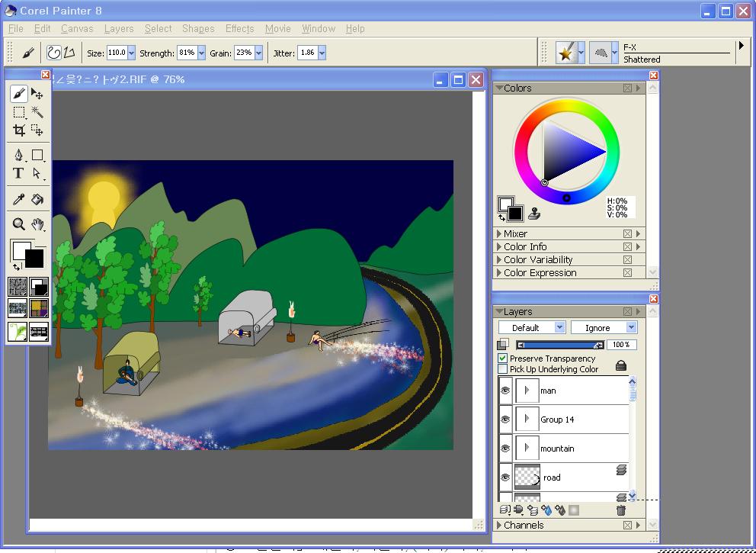Viewport: 756px width, 553px height.
Task: Expand the Channels palette
Action: [523, 525]
